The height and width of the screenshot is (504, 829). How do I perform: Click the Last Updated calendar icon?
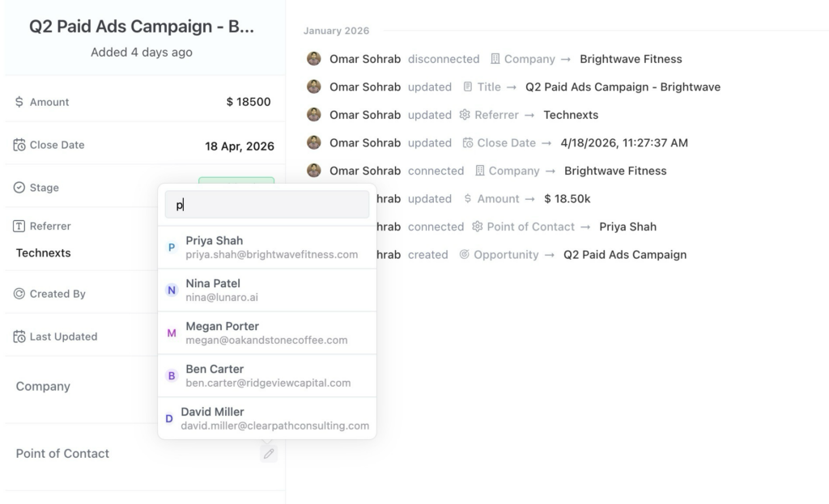point(19,337)
